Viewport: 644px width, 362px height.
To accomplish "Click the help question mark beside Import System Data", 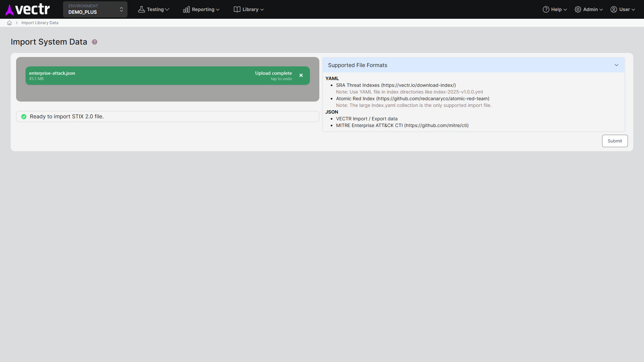I will (x=95, y=42).
